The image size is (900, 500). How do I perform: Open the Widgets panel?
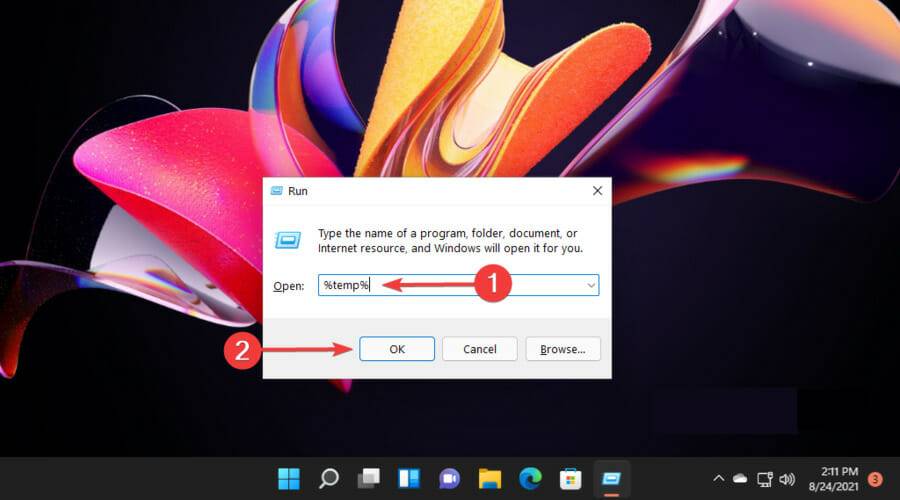409,479
